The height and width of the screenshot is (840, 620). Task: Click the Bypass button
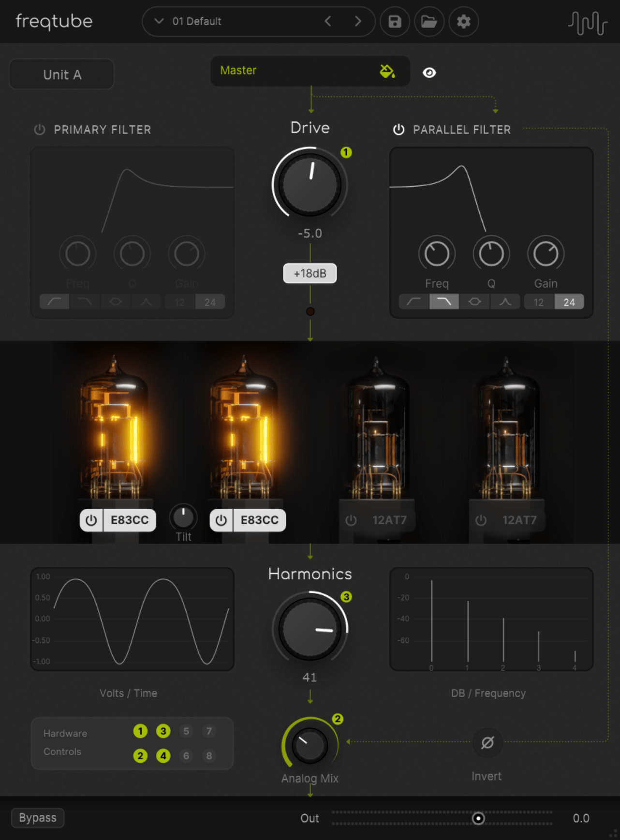(x=38, y=818)
